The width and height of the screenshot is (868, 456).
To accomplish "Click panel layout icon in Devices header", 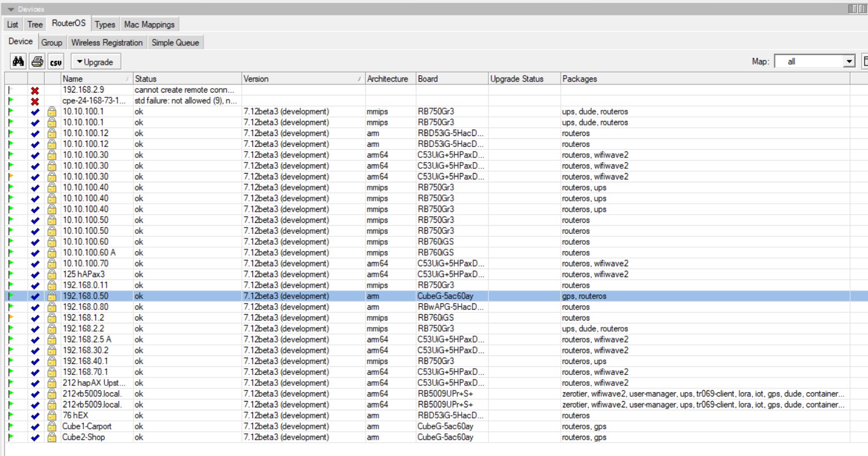I will click(x=854, y=9).
